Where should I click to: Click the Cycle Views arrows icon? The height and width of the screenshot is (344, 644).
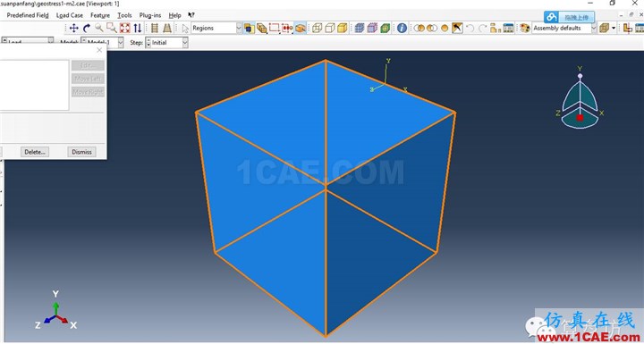[x=138, y=28]
